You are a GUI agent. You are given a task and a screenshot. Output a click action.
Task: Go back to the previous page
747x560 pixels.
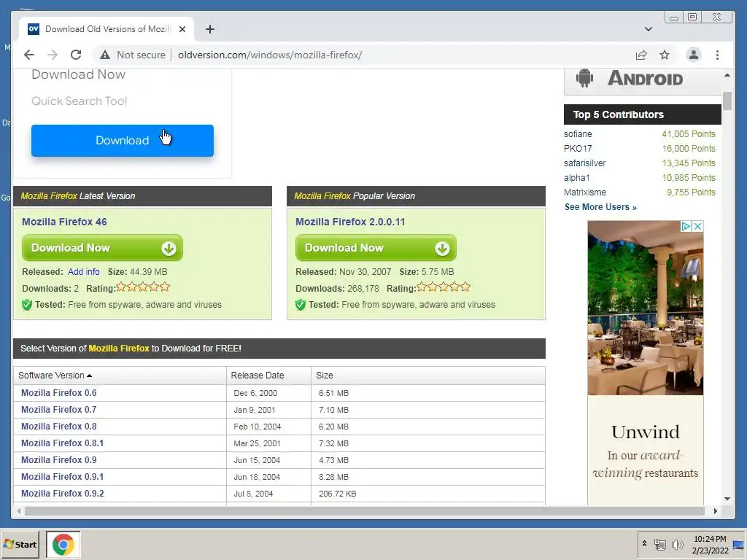(x=29, y=55)
